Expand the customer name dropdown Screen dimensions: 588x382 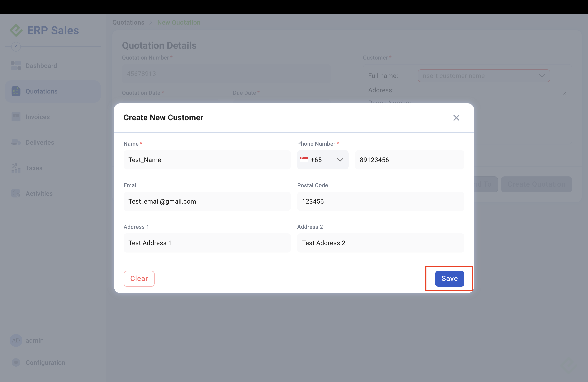tap(541, 76)
